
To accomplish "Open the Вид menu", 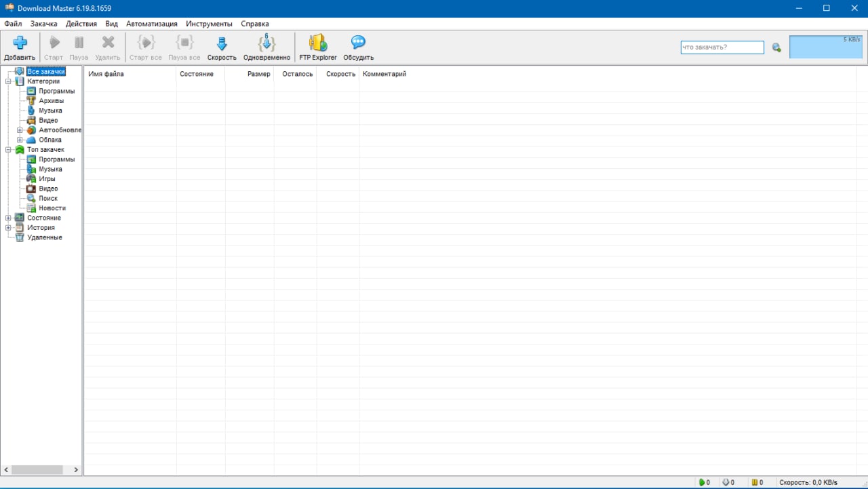I will (112, 24).
